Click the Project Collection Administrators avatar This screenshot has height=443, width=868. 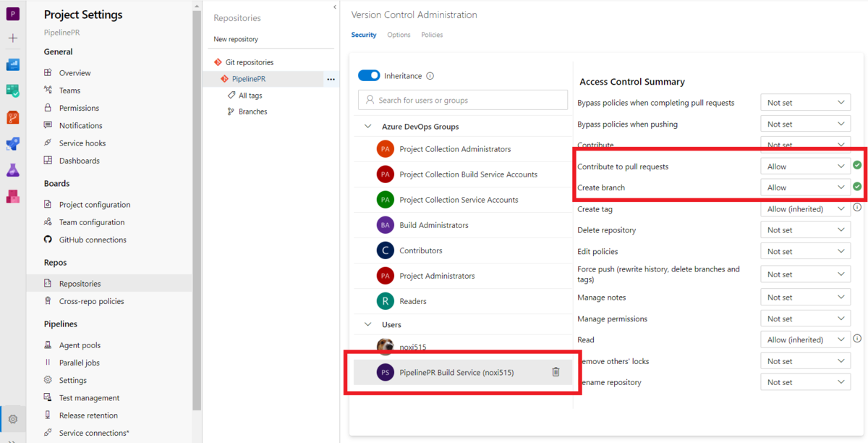click(x=386, y=149)
